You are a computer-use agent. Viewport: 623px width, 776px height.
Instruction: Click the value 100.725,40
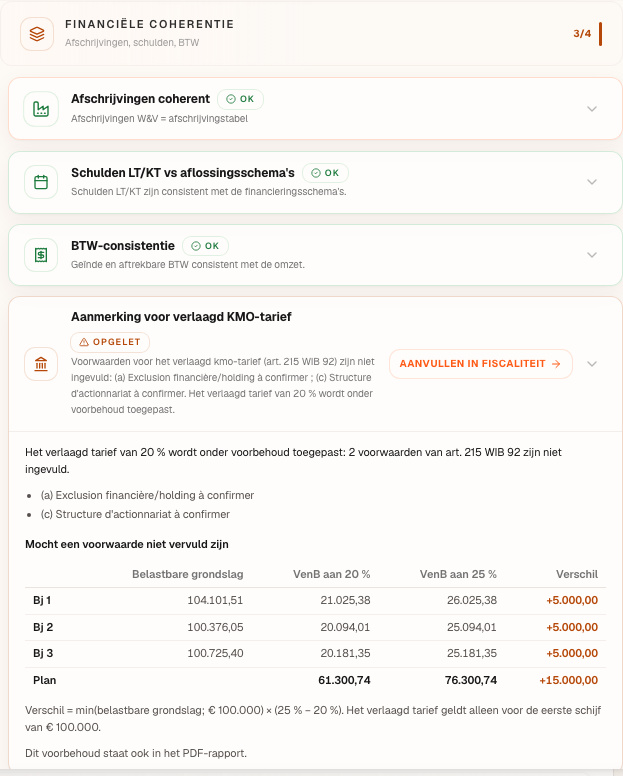[x=215, y=654]
